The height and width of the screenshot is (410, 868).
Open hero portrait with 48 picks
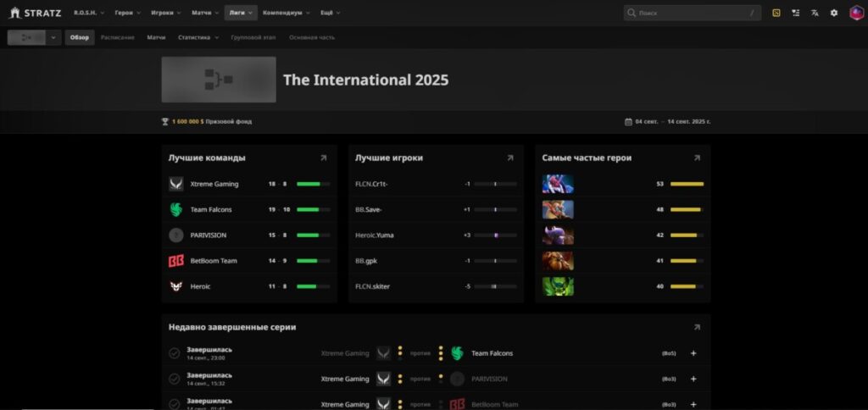pyautogui.click(x=558, y=210)
